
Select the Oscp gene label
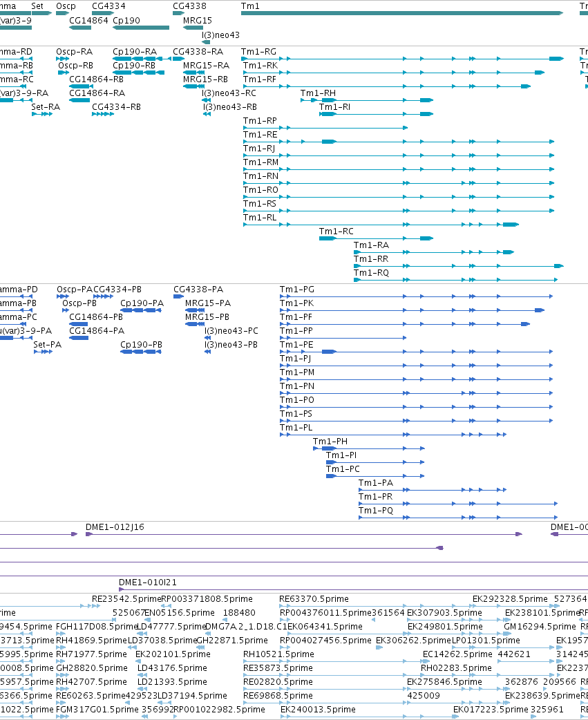pos(66,6)
